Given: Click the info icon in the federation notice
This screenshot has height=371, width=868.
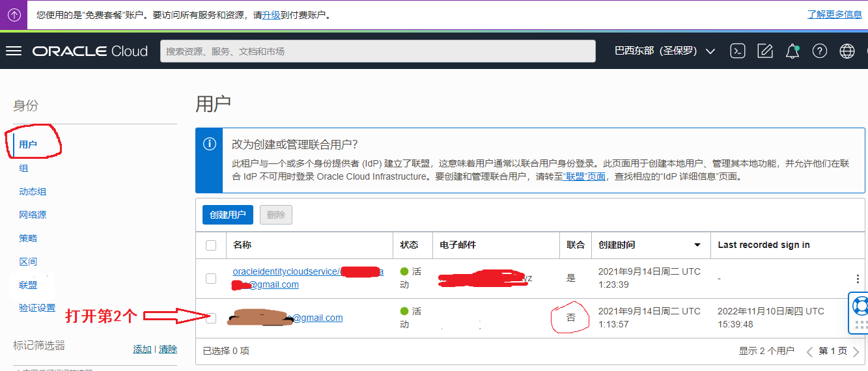Looking at the screenshot, I should [209, 144].
